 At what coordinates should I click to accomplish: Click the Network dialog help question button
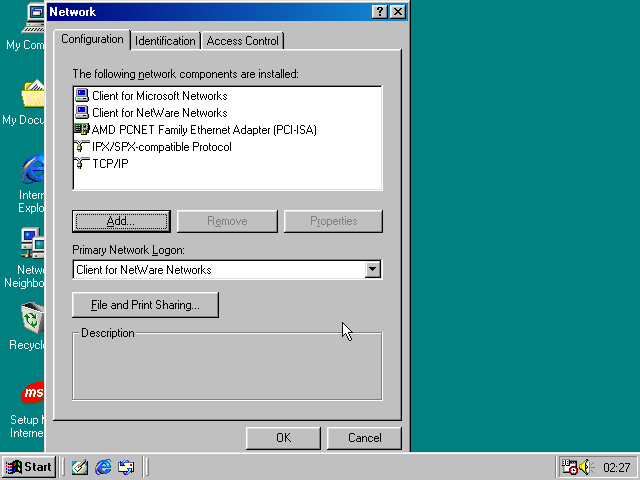pyautogui.click(x=380, y=12)
